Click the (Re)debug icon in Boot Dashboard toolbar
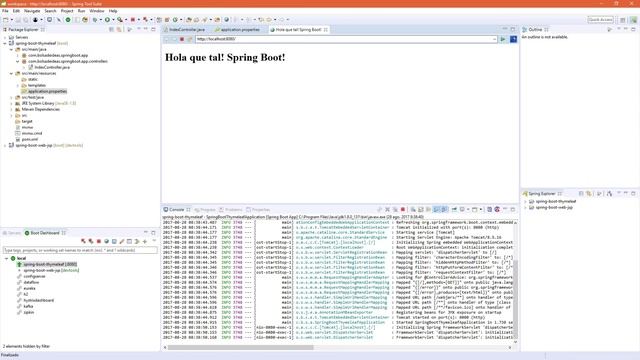 (x=91, y=241)
